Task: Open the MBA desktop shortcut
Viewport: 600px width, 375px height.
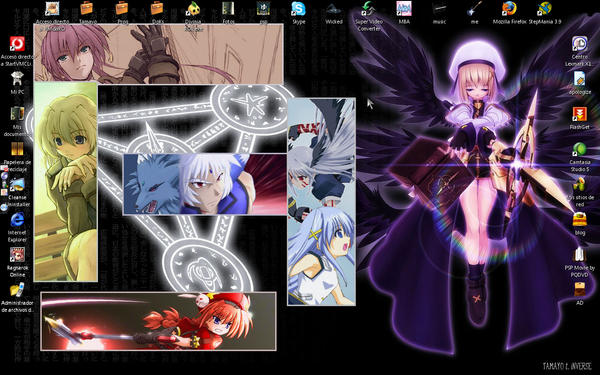Action: pyautogui.click(x=404, y=8)
